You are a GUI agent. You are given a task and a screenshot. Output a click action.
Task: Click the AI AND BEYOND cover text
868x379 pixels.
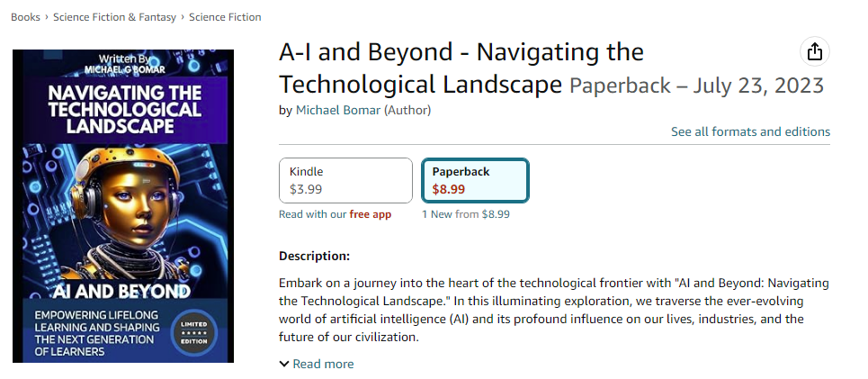click(x=123, y=291)
